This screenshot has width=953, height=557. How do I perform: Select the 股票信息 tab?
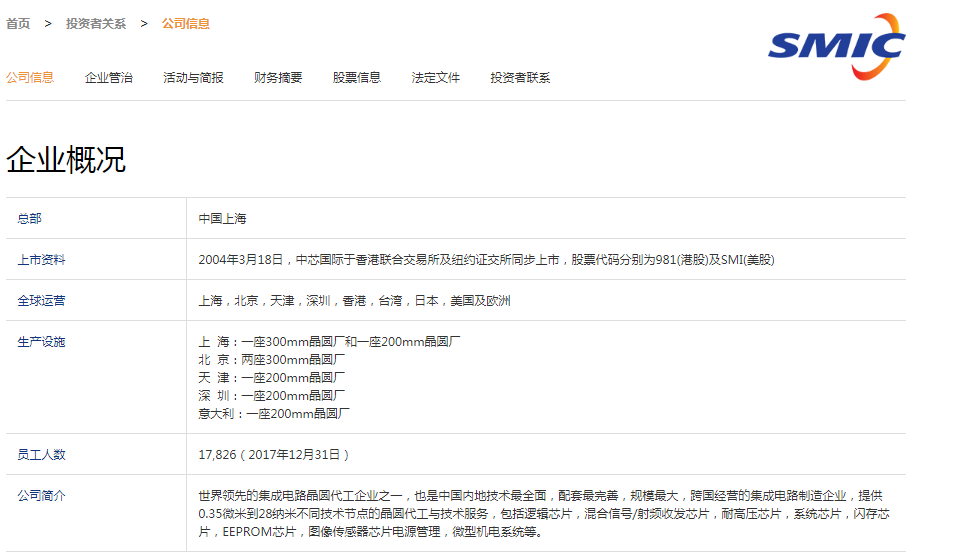click(x=357, y=78)
